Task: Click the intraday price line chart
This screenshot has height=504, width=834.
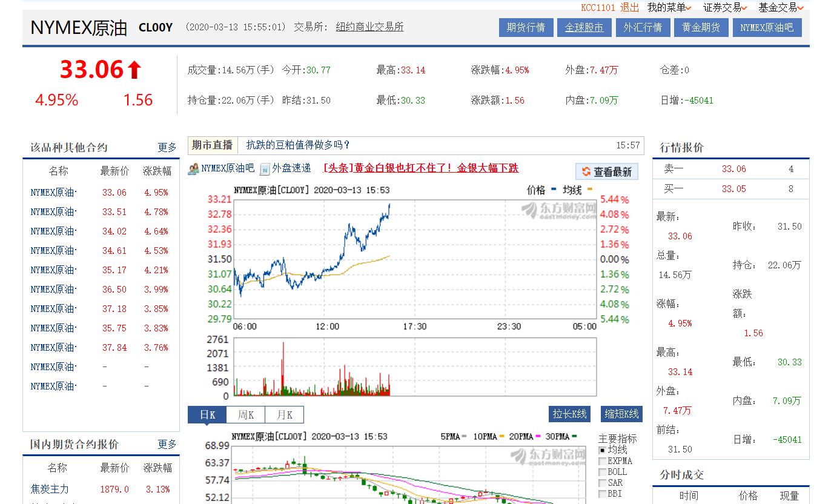Action: [415, 259]
